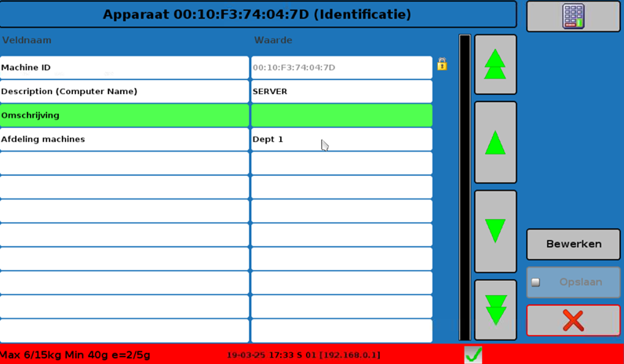
Task: Click the empty Omschrijving value cell
Action: point(341,115)
